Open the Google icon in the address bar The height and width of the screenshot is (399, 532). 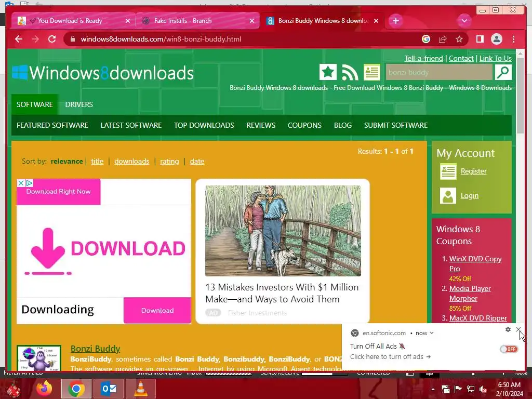click(426, 39)
